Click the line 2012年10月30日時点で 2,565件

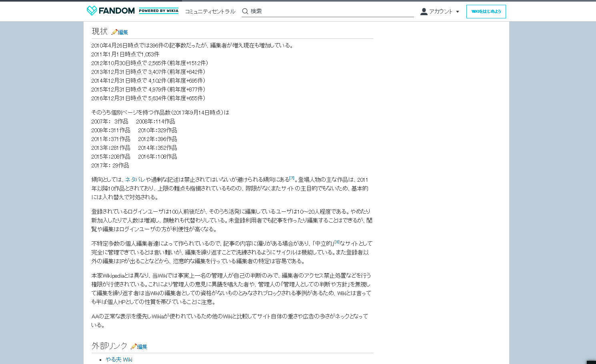(150, 63)
